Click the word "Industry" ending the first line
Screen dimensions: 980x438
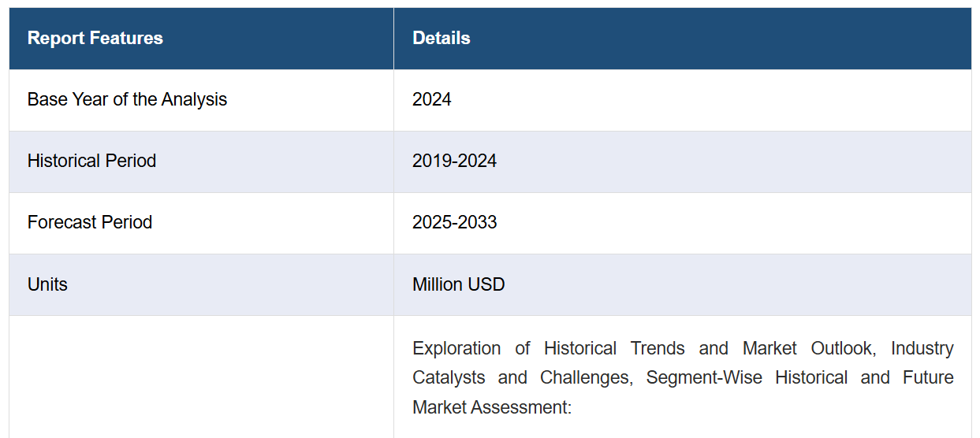click(922, 348)
